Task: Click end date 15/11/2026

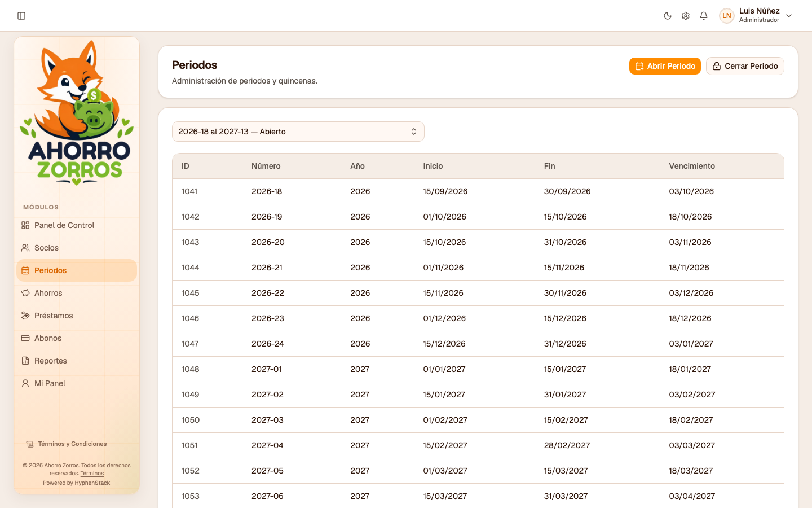Action: point(564,268)
